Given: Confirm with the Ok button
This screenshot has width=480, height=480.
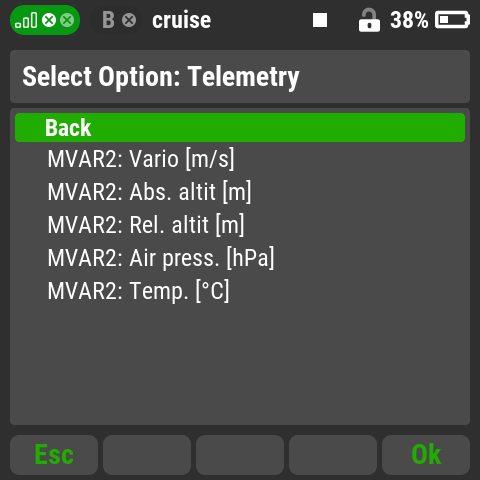Looking at the screenshot, I should tap(426, 455).
